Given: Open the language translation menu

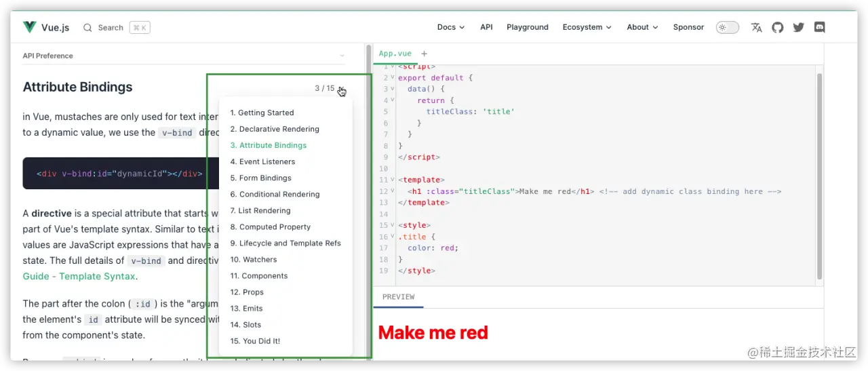Looking at the screenshot, I should 757,28.
